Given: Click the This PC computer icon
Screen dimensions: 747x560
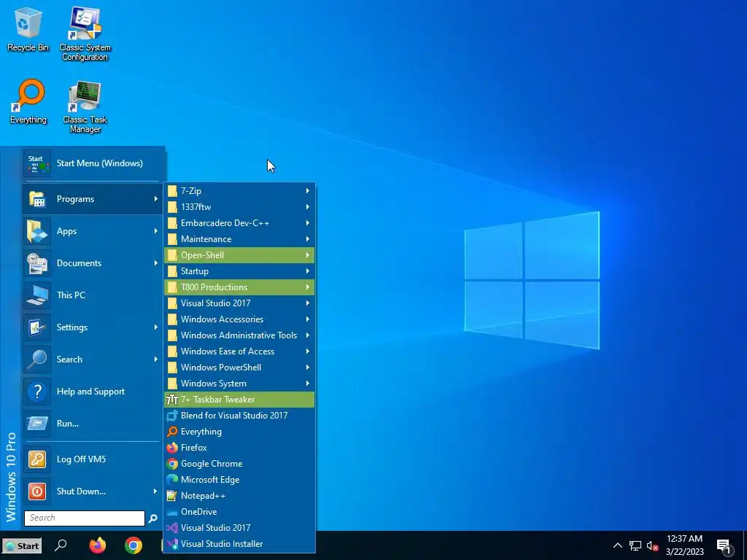Looking at the screenshot, I should pos(37,295).
